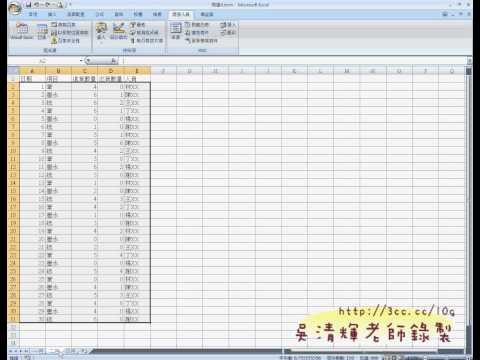Open the Help icon beside window controls
The height and width of the screenshot is (360, 480).
(x=445, y=14)
